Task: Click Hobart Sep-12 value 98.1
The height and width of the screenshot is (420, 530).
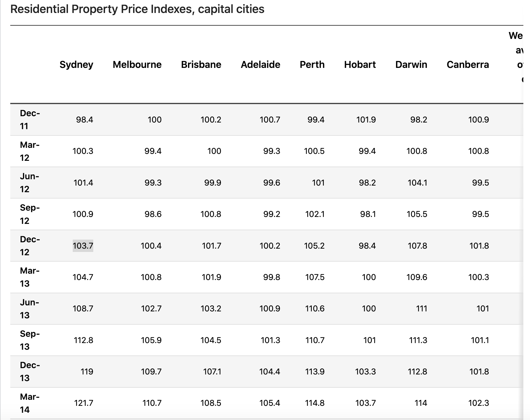Action: [x=368, y=214]
